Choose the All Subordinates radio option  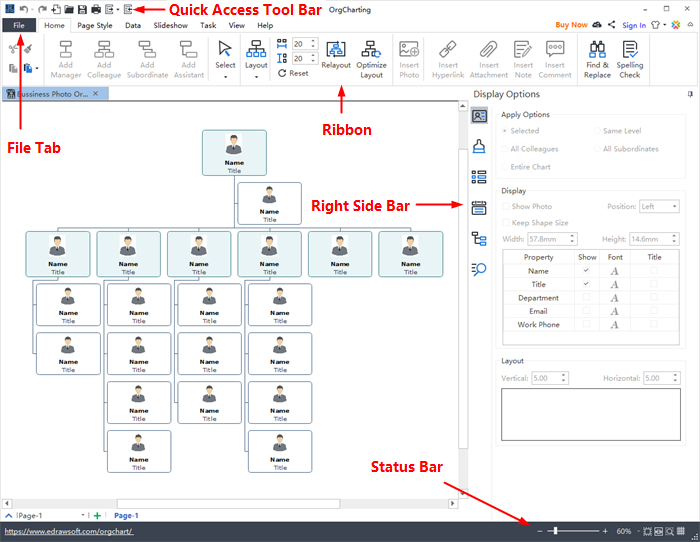click(x=597, y=149)
